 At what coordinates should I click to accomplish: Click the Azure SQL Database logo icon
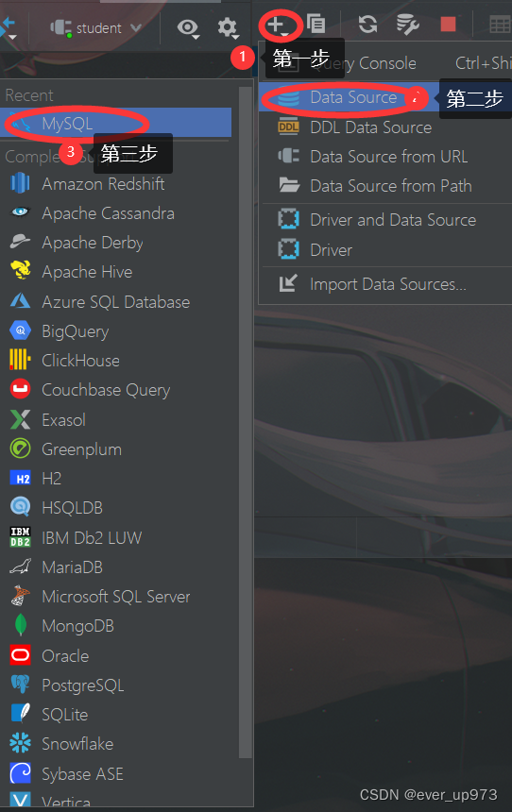[20, 300]
